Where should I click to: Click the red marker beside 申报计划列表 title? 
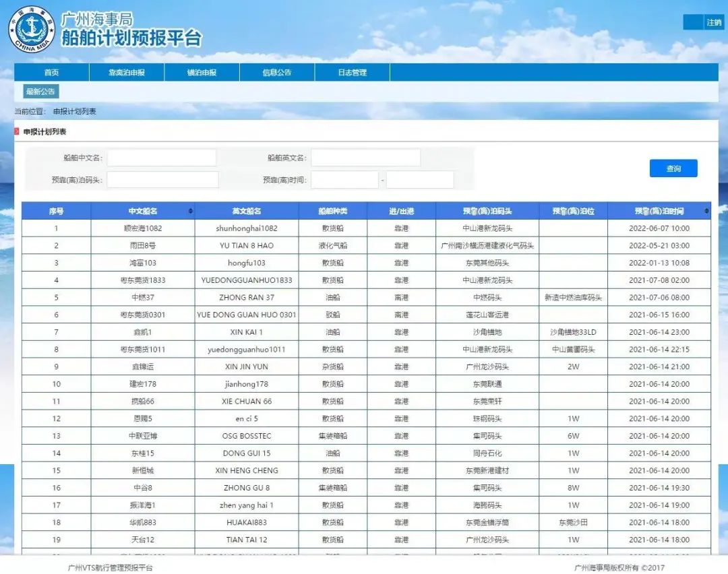coord(17,131)
